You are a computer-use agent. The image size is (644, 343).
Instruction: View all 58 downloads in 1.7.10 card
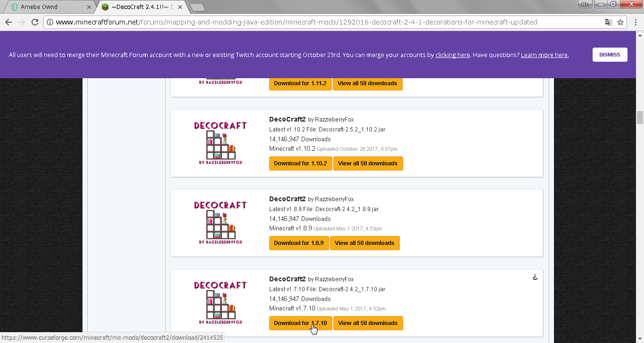click(368, 323)
